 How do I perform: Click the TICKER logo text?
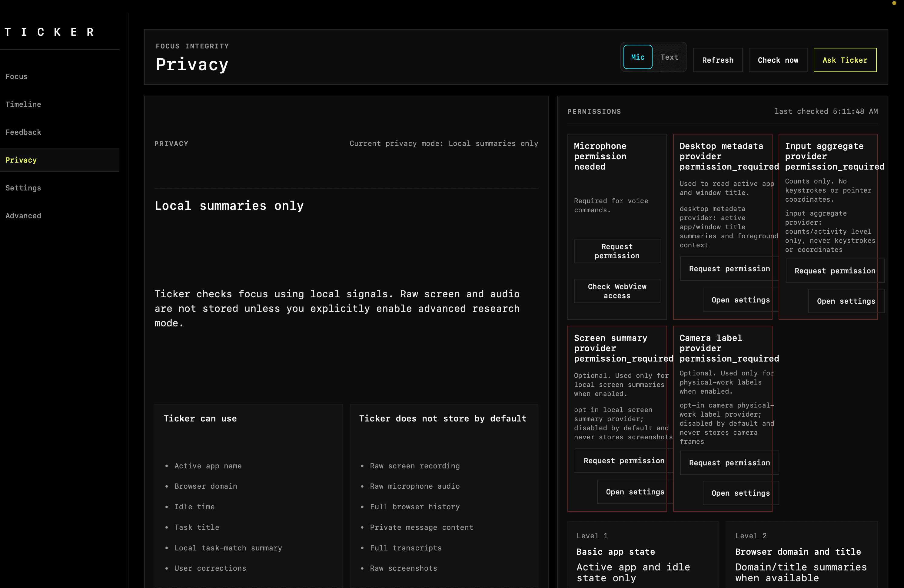pyautogui.click(x=49, y=32)
